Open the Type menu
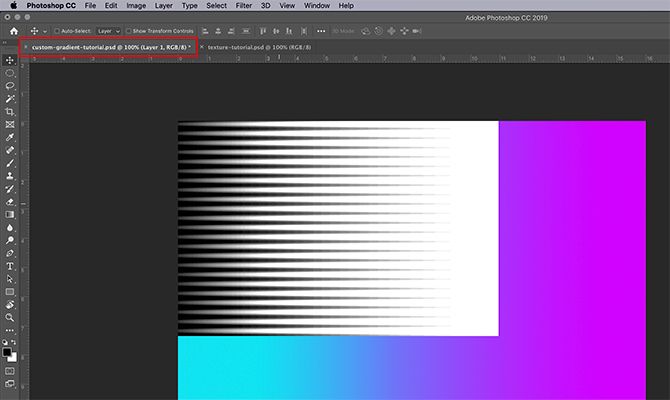Image resolution: width=670 pixels, height=400 pixels. 190,6
